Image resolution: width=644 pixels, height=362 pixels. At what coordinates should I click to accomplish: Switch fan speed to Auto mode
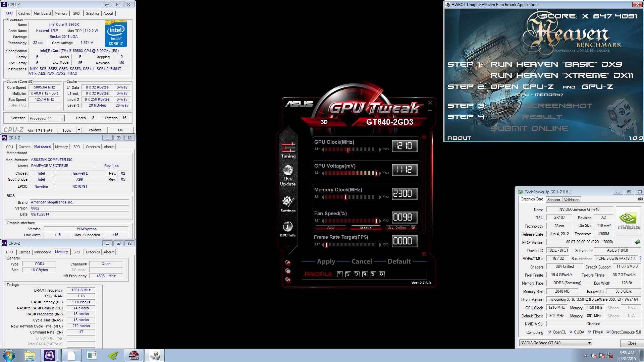[x=331, y=228]
